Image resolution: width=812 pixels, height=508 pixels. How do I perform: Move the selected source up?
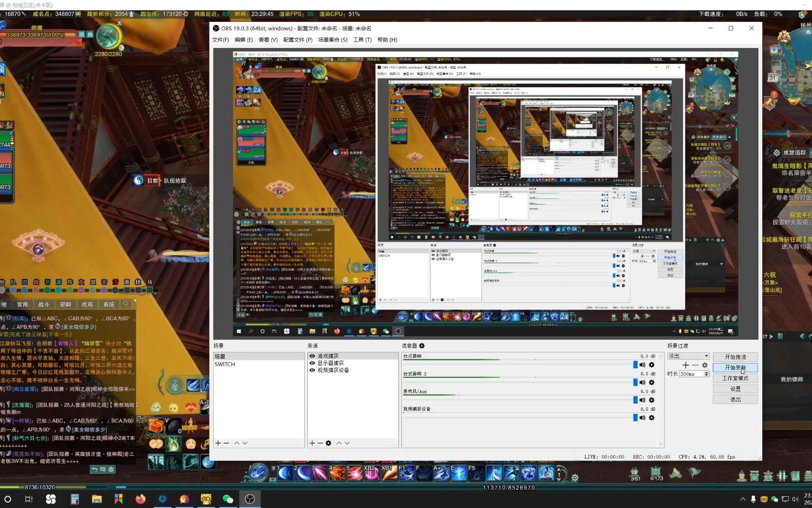(x=339, y=443)
